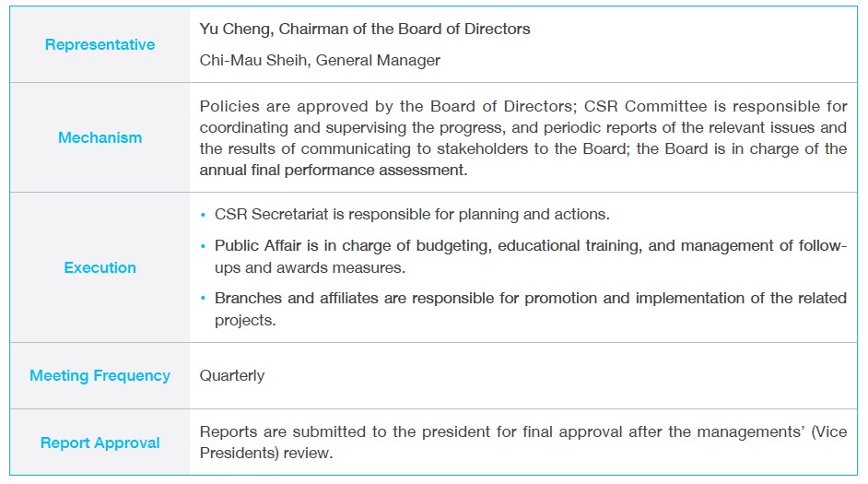Viewport: 868px width, 484px height.
Task: Click the Mechanism row heading
Action: pyautogui.click(x=100, y=137)
